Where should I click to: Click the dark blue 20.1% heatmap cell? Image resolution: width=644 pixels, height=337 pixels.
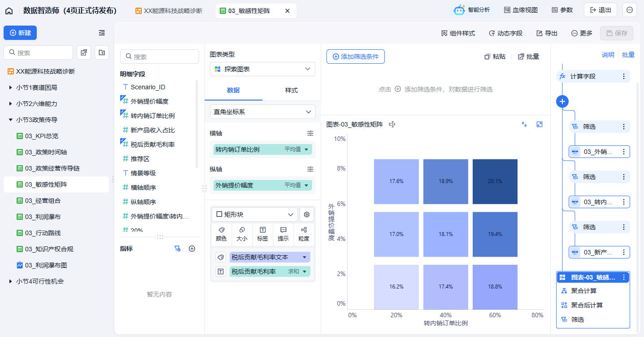(495, 181)
